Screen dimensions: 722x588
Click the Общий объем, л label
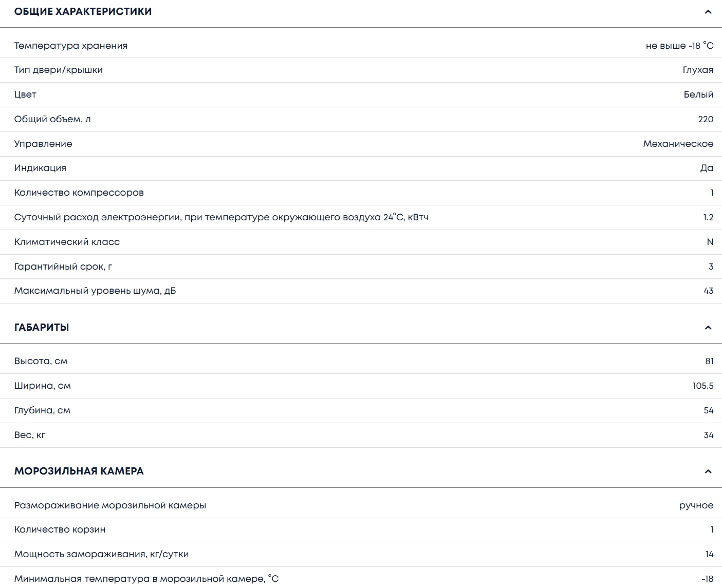point(52,119)
